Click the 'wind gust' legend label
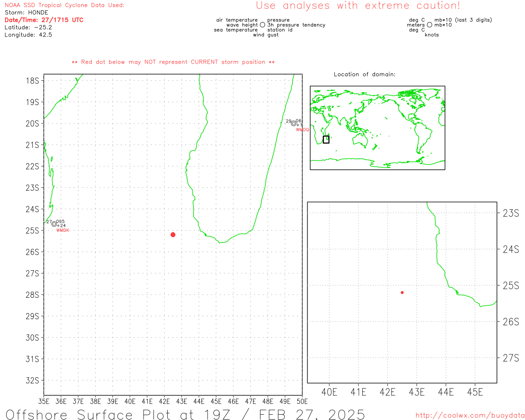The width and height of the screenshot is (525, 420). 266,35
